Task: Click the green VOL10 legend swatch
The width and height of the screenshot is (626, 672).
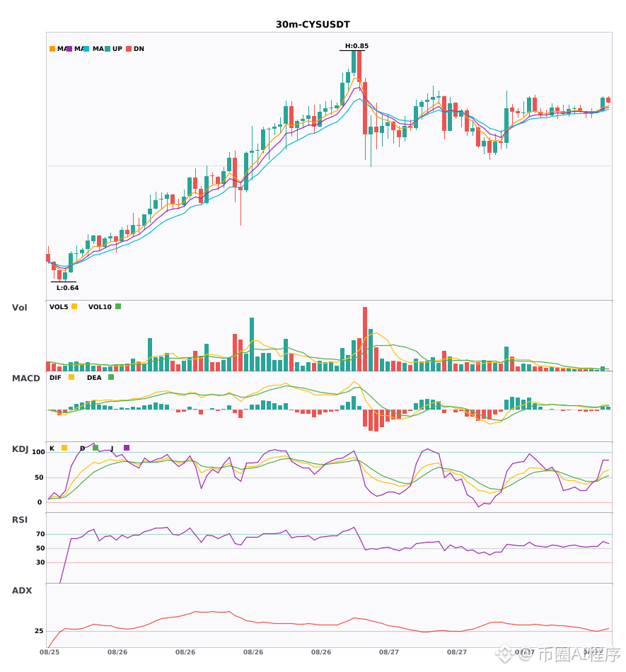Action: point(118,306)
